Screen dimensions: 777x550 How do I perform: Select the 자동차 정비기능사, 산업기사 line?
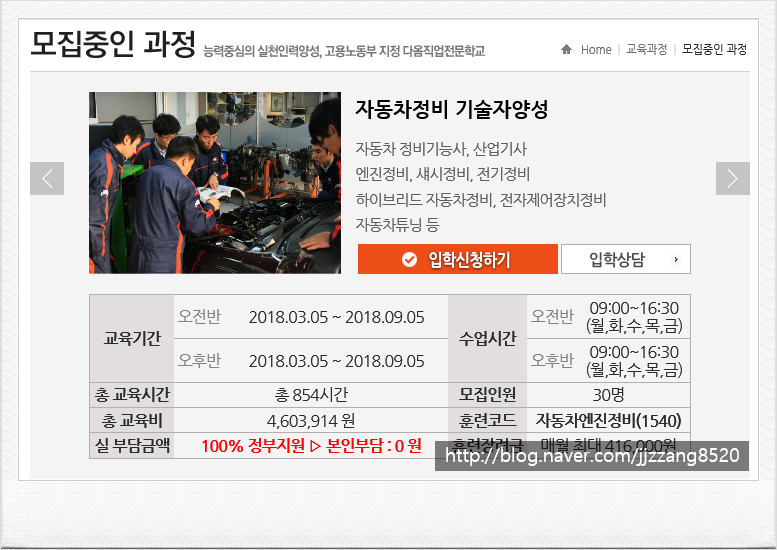441,149
